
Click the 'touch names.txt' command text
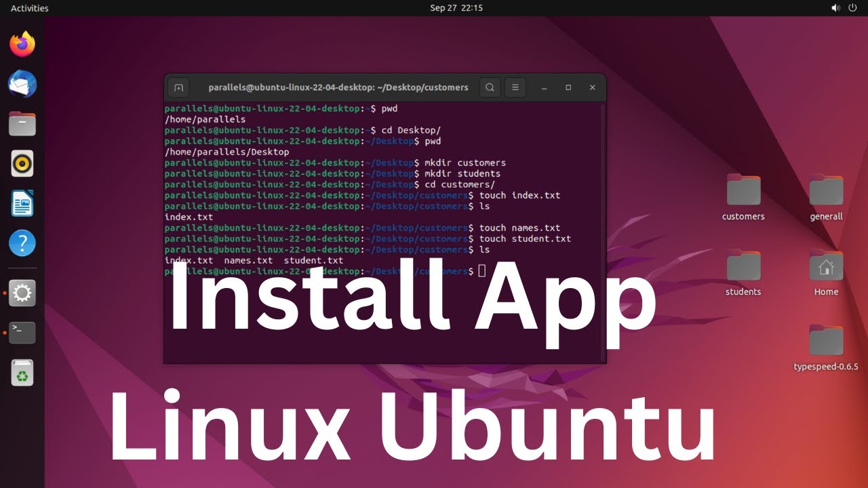click(x=520, y=228)
